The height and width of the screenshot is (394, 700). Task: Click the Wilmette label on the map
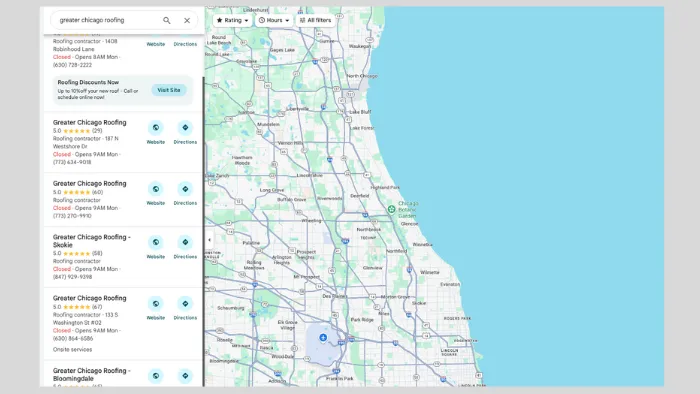pyautogui.click(x=429, y=272)
